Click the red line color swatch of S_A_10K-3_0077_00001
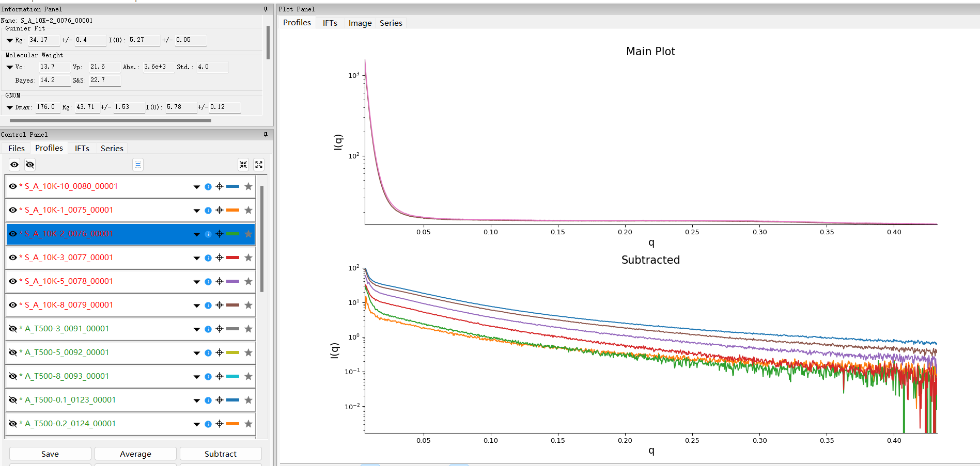 (x=233, y=258)
